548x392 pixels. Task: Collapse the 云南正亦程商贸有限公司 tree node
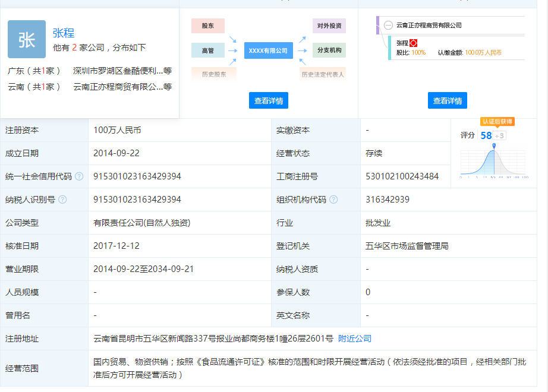[388, 26]
